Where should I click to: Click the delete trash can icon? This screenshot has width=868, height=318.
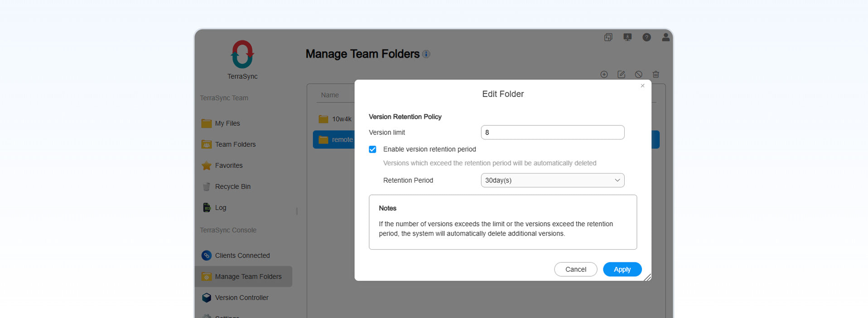point(656,75)
